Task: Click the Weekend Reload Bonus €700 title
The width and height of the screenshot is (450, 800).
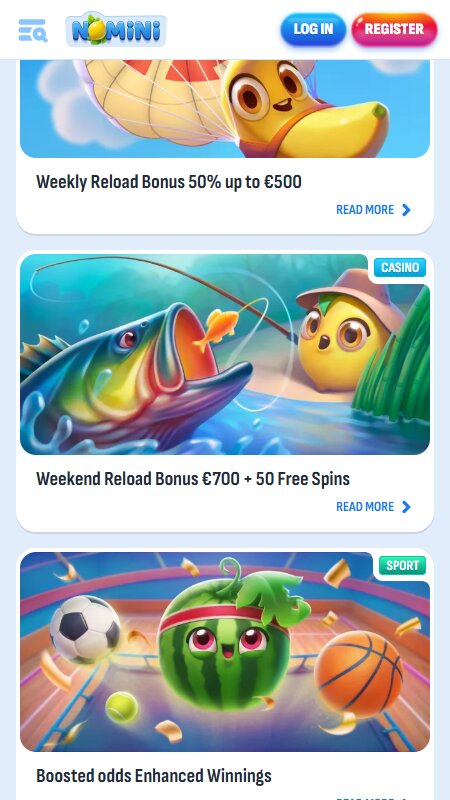Action: click(x=193, y=479)
